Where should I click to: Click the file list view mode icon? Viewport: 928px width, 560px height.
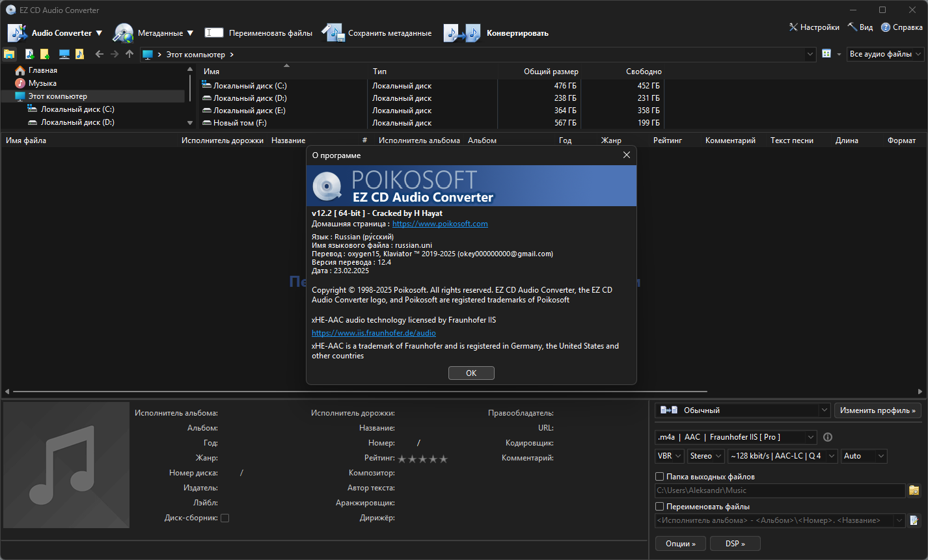[826, 54]
